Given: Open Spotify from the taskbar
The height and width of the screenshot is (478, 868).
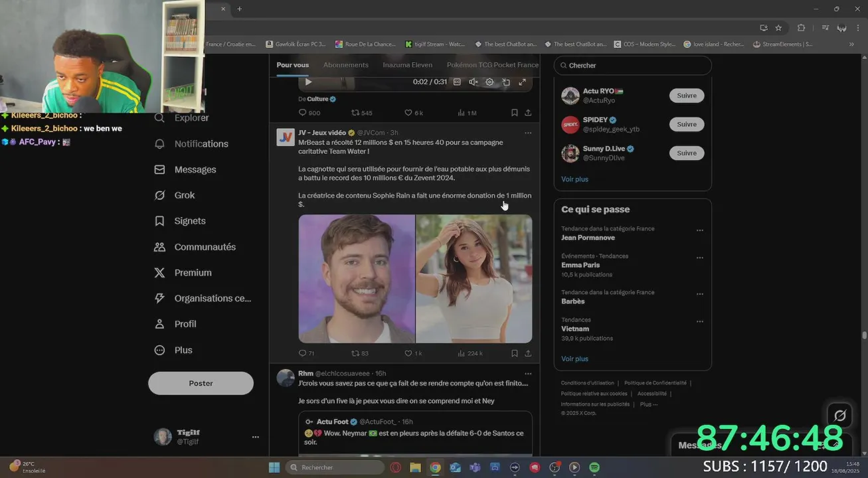Looking at the screenshot, I should 594,467.
